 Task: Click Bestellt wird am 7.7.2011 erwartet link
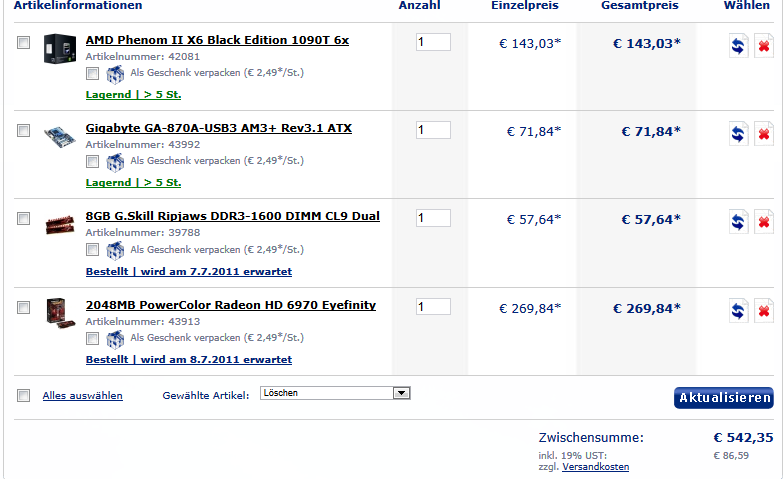tap(189, 272)
